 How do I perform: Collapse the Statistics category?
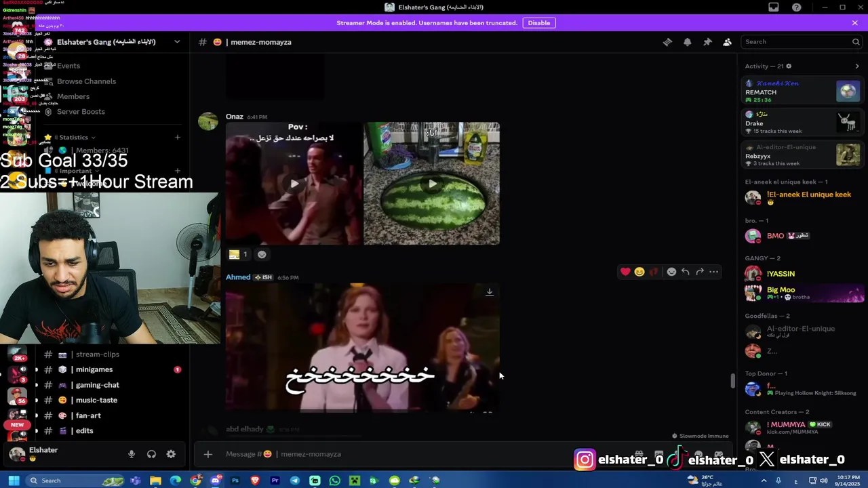point(75,138)
